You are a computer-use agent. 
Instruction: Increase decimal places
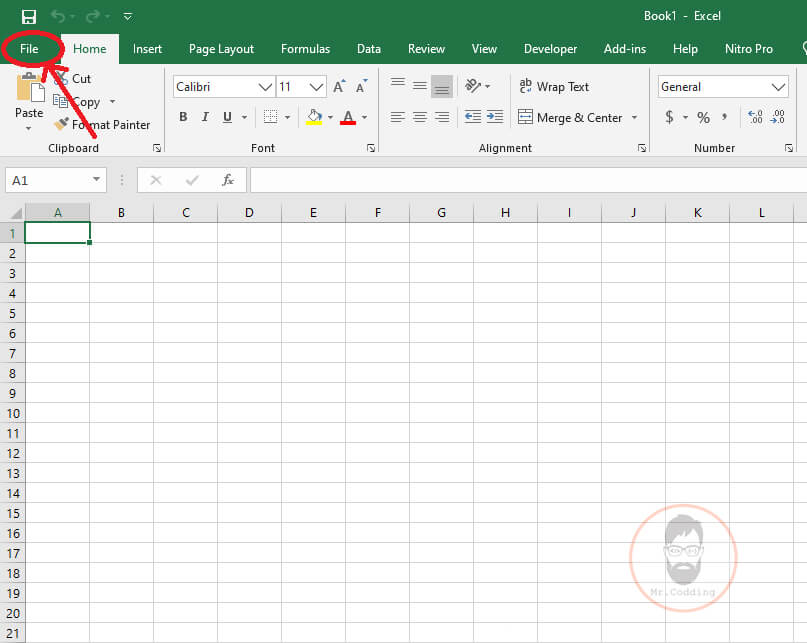tap(755, 117)
